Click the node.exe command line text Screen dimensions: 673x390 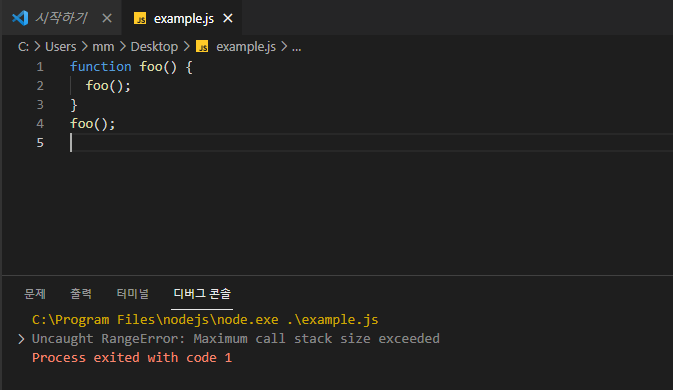(205, 320)
